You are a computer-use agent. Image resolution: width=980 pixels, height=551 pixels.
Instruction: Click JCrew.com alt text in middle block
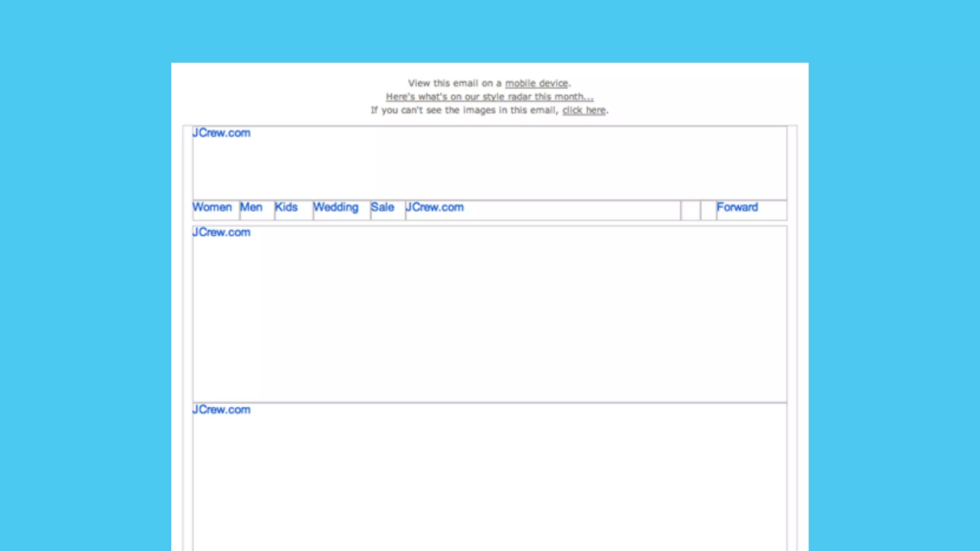pos(222,232)
